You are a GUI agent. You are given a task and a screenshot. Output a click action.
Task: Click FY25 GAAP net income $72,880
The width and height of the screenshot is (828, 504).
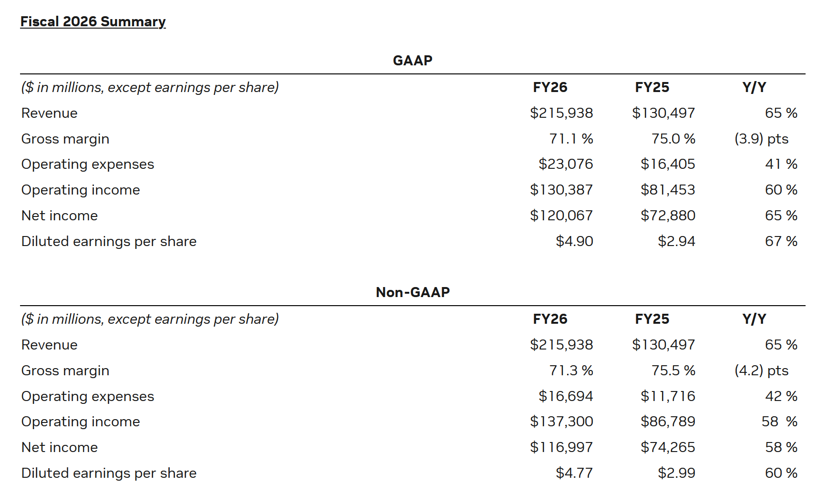[668, 216]
